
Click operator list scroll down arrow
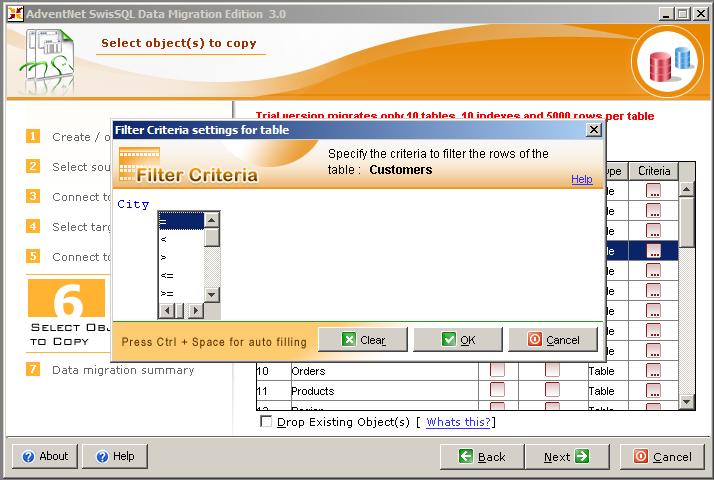212,295
